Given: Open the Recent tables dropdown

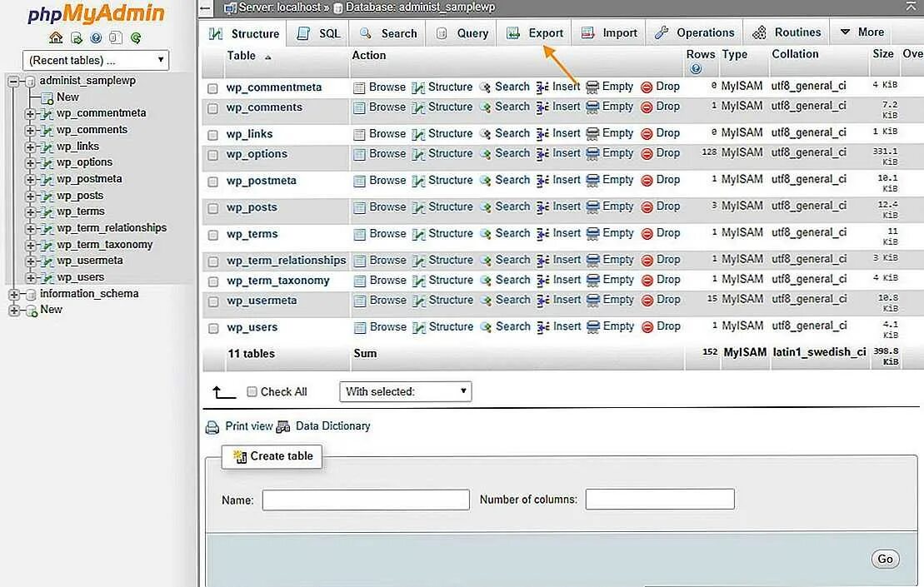Looking at the screenshot, I should tap(96, 60).
